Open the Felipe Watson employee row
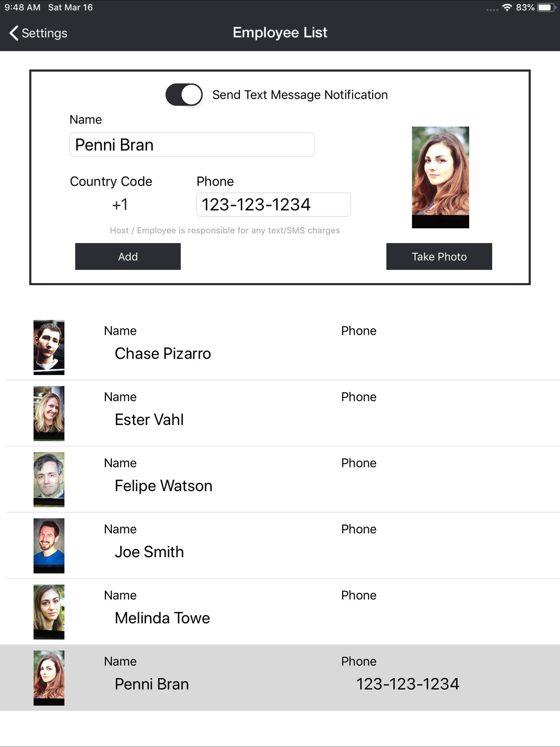560x747 pixels. point(280,480)
